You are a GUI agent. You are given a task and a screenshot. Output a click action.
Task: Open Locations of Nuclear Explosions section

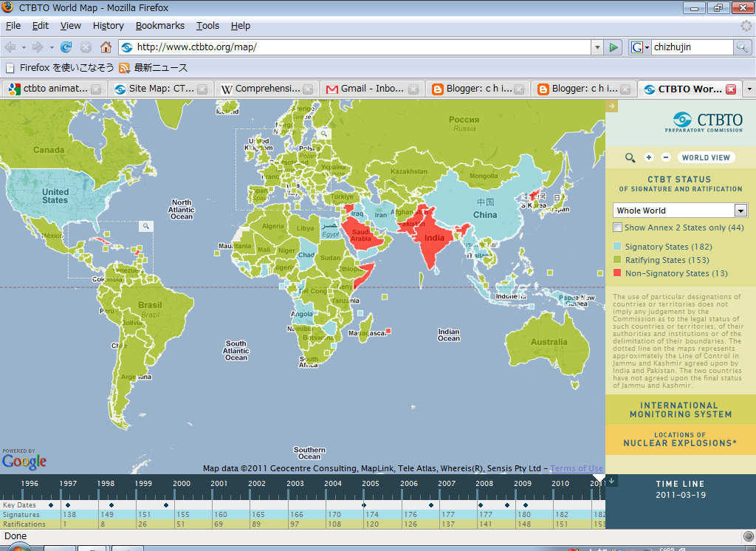coord(680,439)
